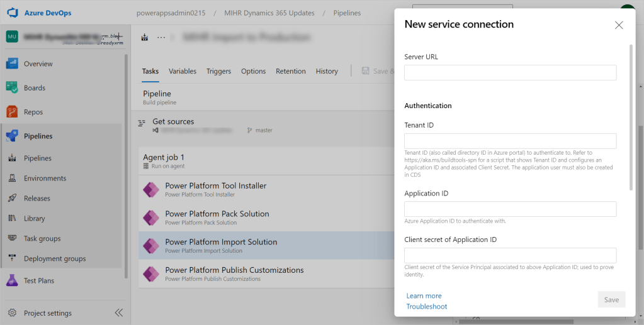Open the Retention tab
This screenshot has height=325, width=644.
[290, 71]
